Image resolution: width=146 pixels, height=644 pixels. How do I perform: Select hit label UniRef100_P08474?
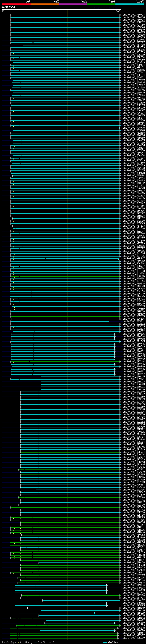coord(134,148)
